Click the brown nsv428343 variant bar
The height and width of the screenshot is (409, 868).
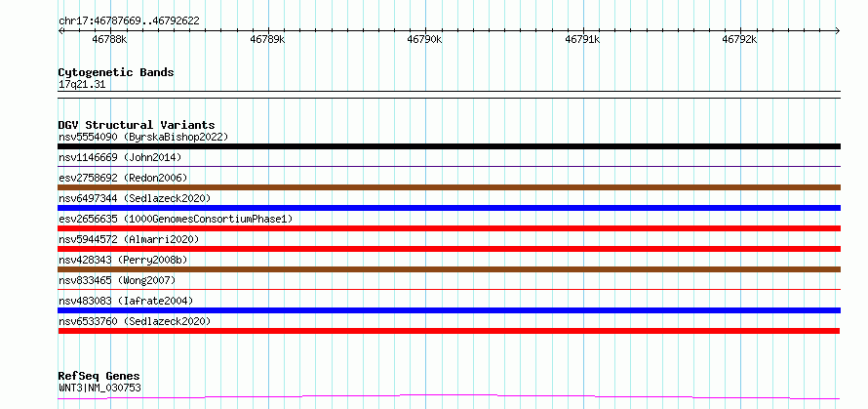tap(449, 269)
